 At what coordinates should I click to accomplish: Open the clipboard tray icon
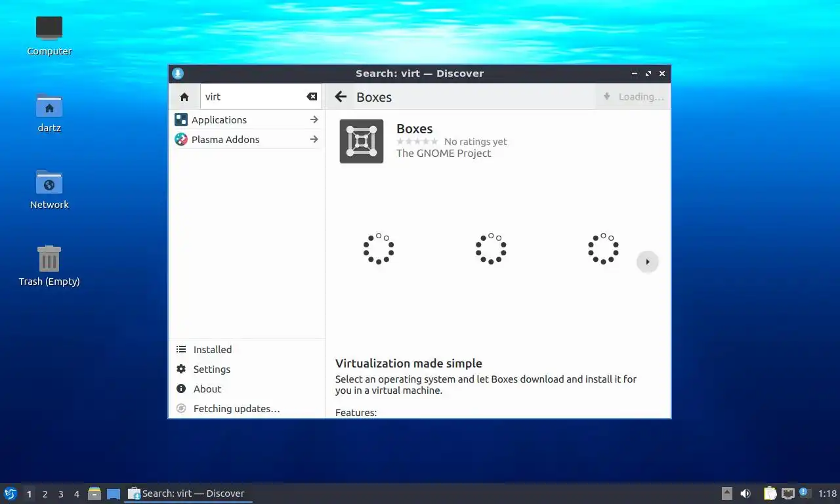point(770,493)
